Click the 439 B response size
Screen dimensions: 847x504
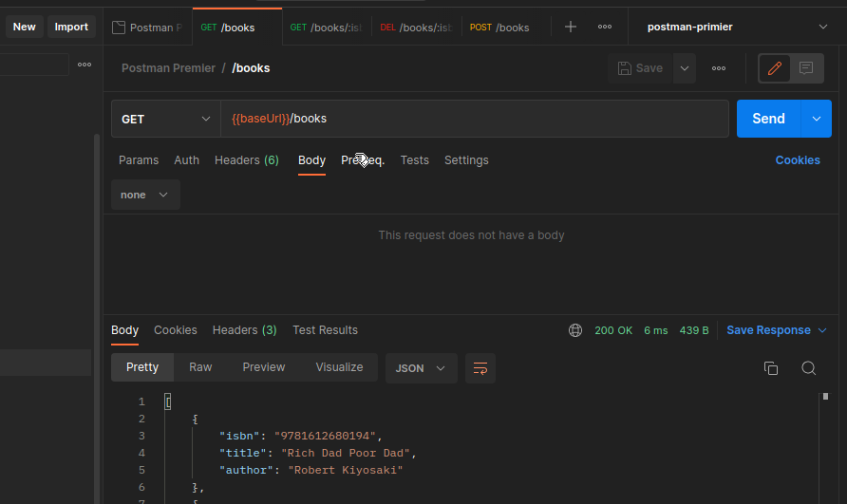click(x=693, y=330)
